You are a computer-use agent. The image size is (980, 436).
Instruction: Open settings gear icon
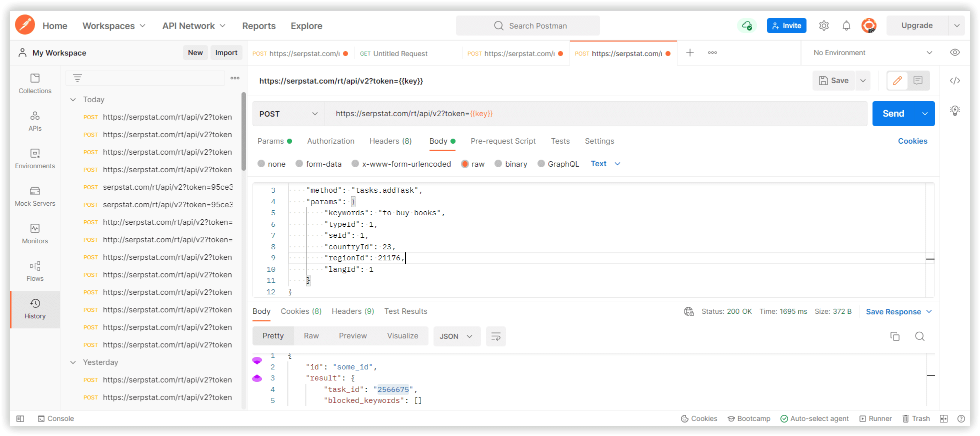click(x=824, y=26)
